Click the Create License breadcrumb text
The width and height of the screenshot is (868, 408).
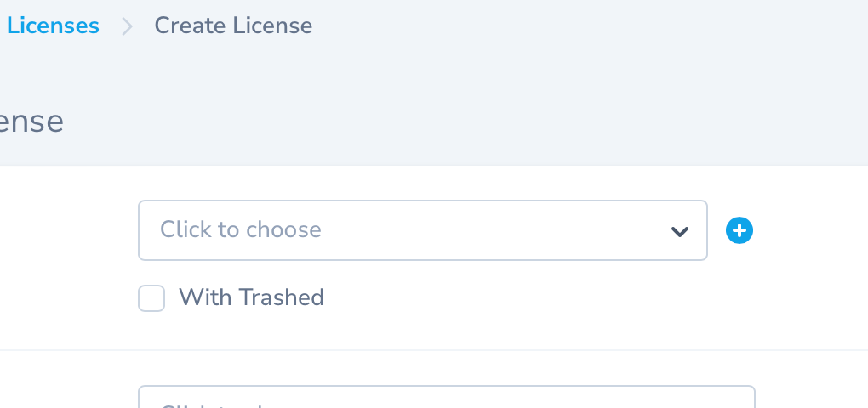233,25
